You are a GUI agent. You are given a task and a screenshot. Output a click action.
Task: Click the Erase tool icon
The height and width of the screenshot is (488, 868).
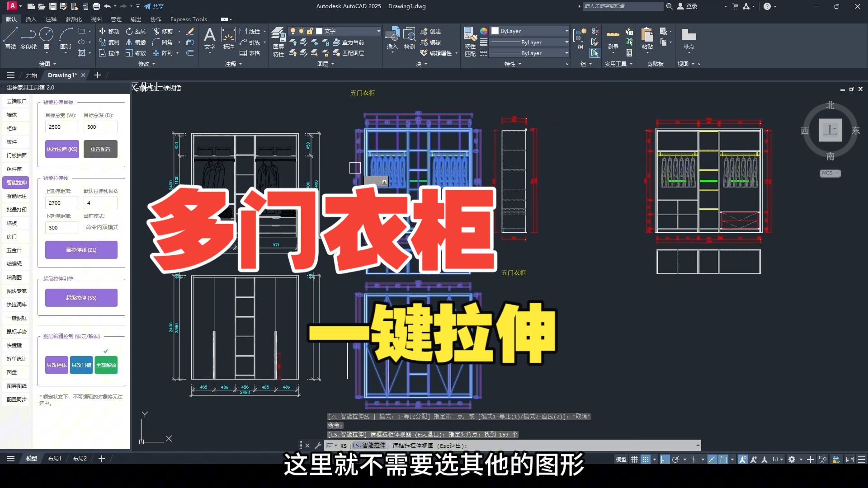pyautogui.click(x=190, y=31)
